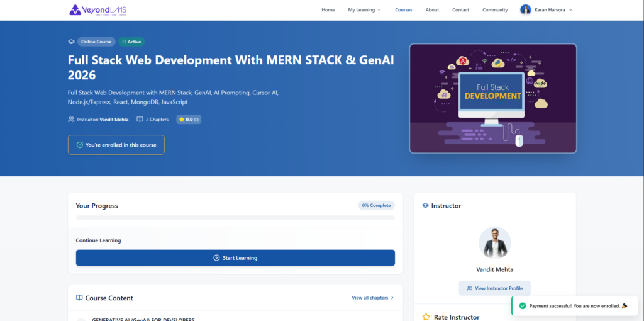This screenshot has height=321, width=644.
Task: Open the Full Stack Development course thumbnail
Action: [x=493, y=98]
